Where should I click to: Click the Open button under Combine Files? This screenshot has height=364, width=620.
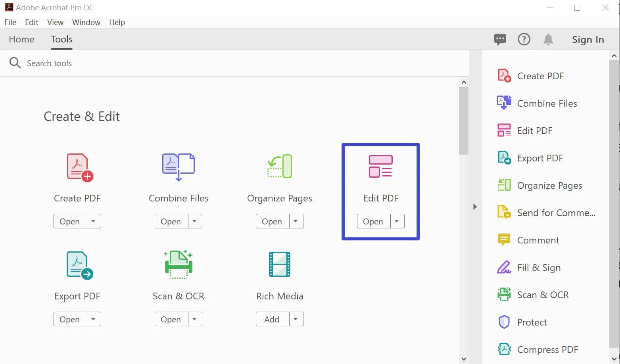click(x=171, y=221)
